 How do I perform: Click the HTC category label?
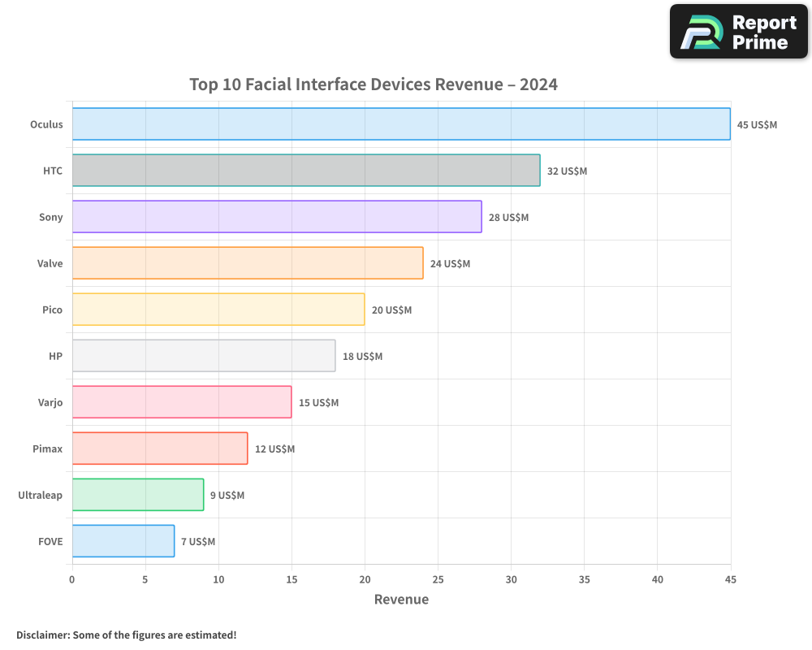coord(52,171)
